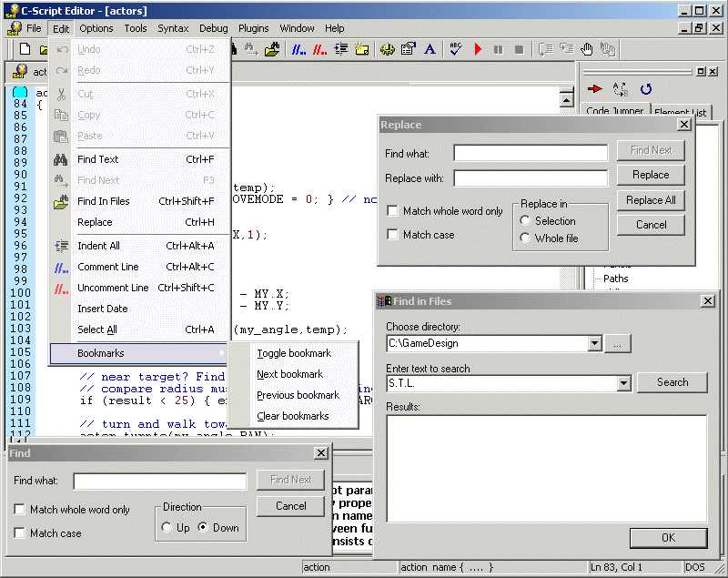Choose Whole file under Replace in
The width and height of the screenshot is (728, 578).
click(525, 238)
